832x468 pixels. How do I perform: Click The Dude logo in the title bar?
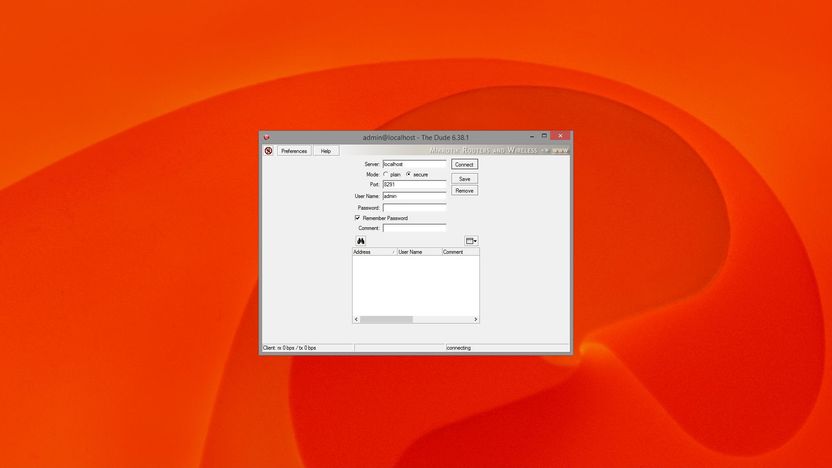(x=266, y=137)
